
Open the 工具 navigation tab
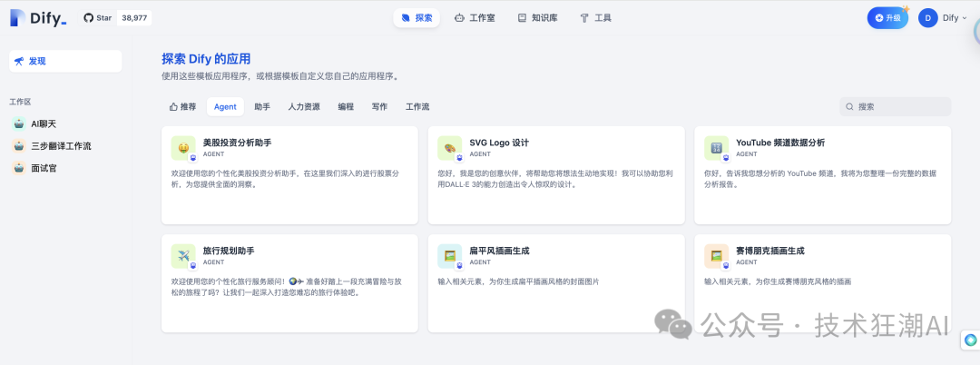point(595,18)
